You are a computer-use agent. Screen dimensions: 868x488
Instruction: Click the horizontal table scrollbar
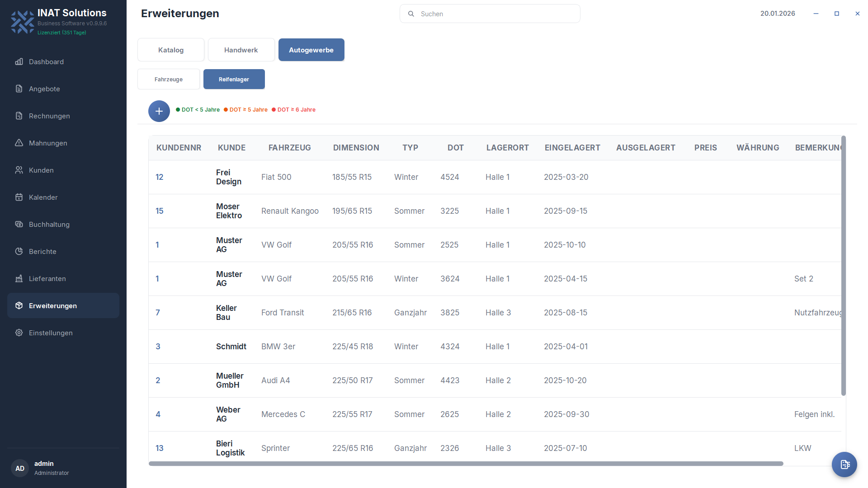click(466, 464)
